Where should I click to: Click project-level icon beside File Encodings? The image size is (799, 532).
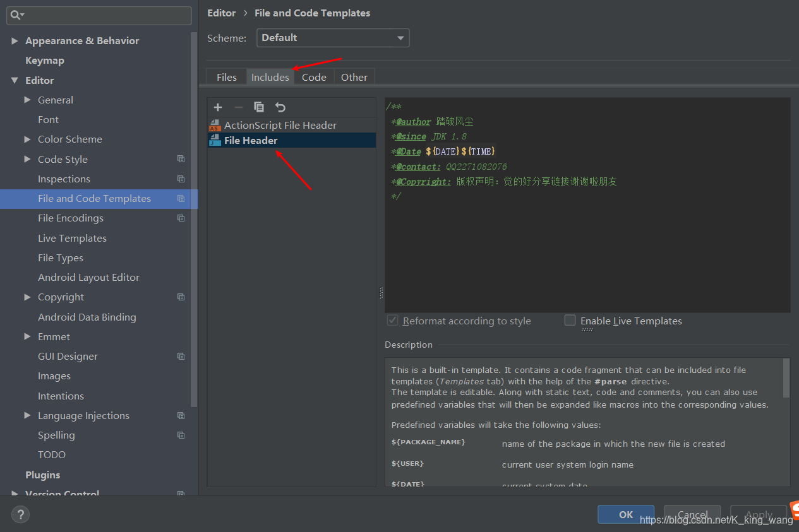[x=181, y=218]
